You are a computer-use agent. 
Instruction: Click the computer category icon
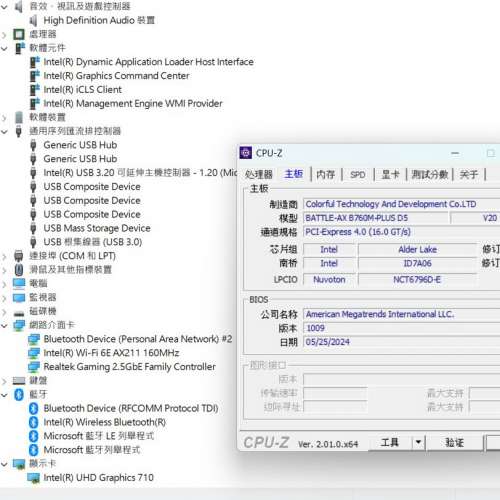coord(19,283)
